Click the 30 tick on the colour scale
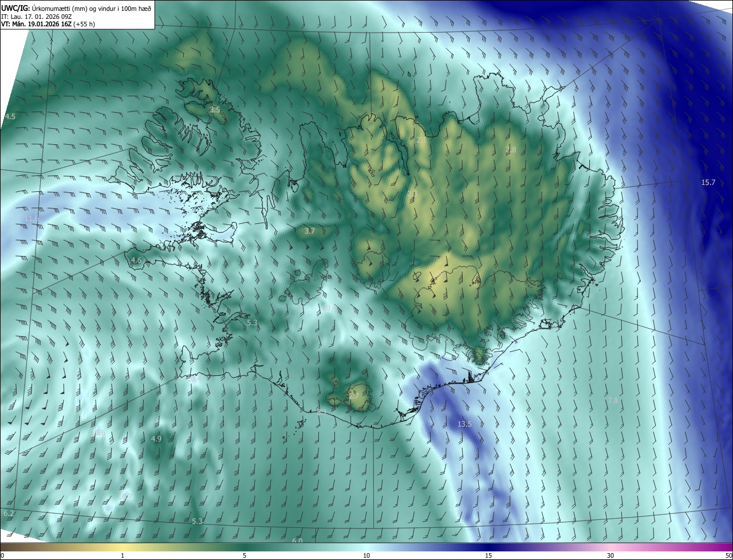 pos(610,555)
